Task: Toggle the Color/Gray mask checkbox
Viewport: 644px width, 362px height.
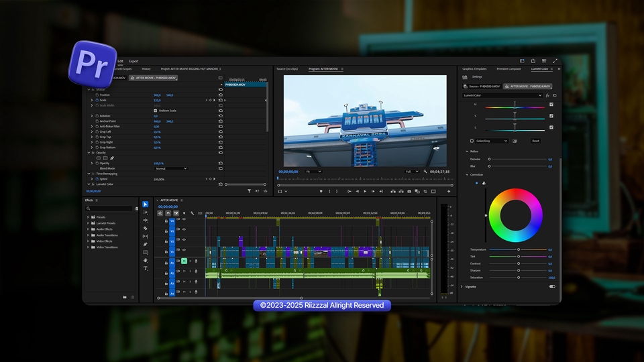Action: click(472, 141)
